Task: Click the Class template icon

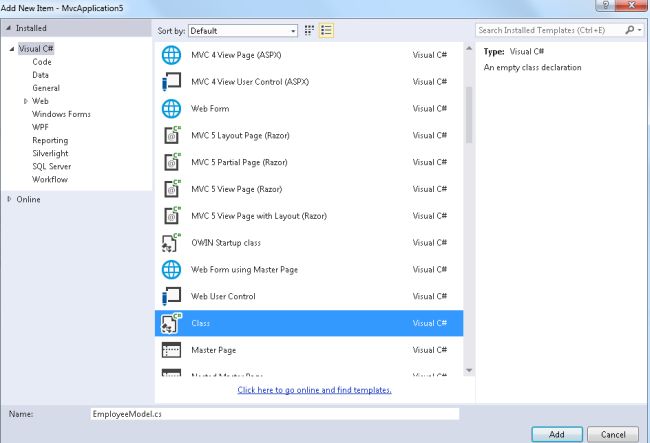Action: tap(171, 323)
